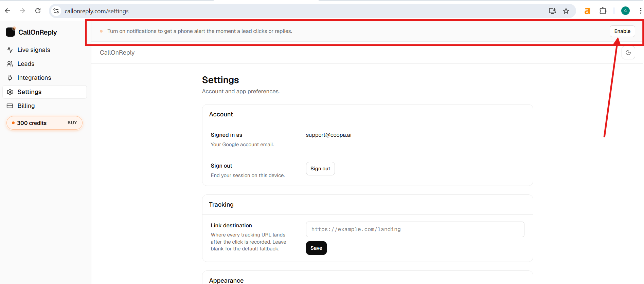Select Settings in the sidebar
644x284 pixels.
point(44,92)
